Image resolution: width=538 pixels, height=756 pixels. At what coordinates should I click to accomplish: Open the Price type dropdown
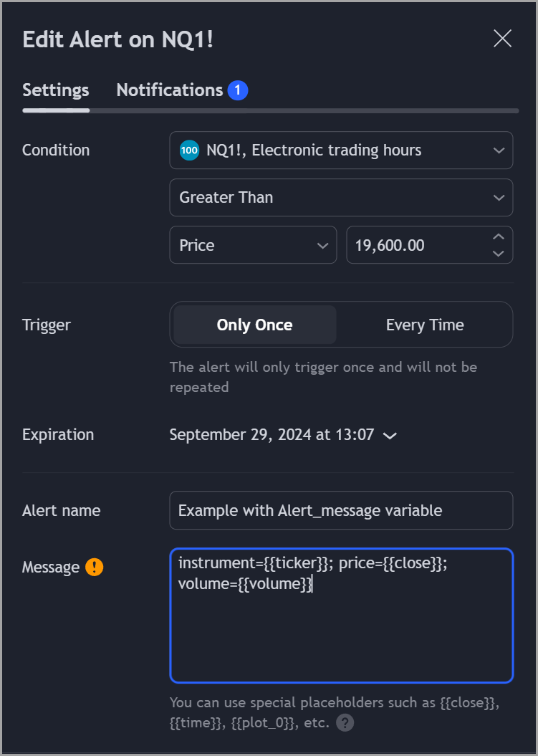coord(254,244)
